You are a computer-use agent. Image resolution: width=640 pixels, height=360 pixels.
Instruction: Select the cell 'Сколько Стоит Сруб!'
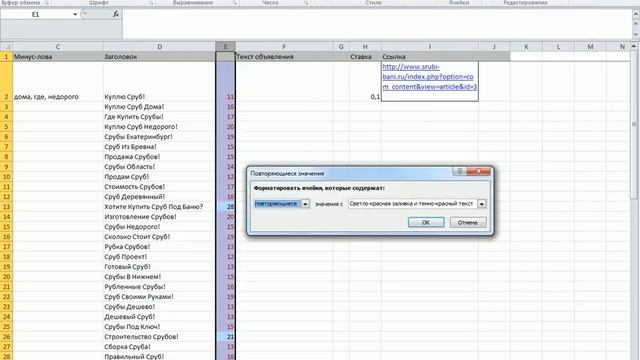(x=159, y=237)
